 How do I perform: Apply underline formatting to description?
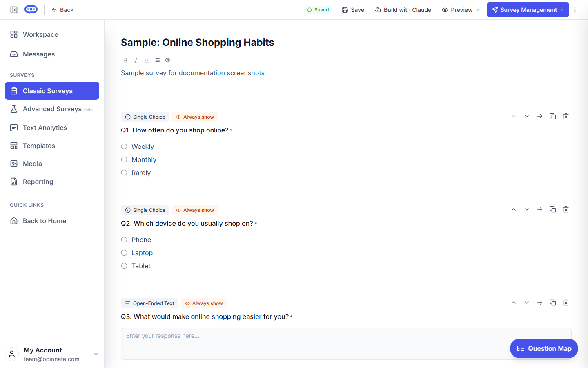coord(147,60)
